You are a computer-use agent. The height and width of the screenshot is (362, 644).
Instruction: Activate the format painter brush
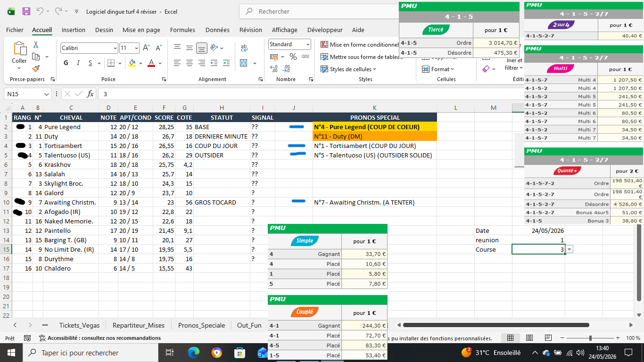pyautogui.click(x=36, y=68)
